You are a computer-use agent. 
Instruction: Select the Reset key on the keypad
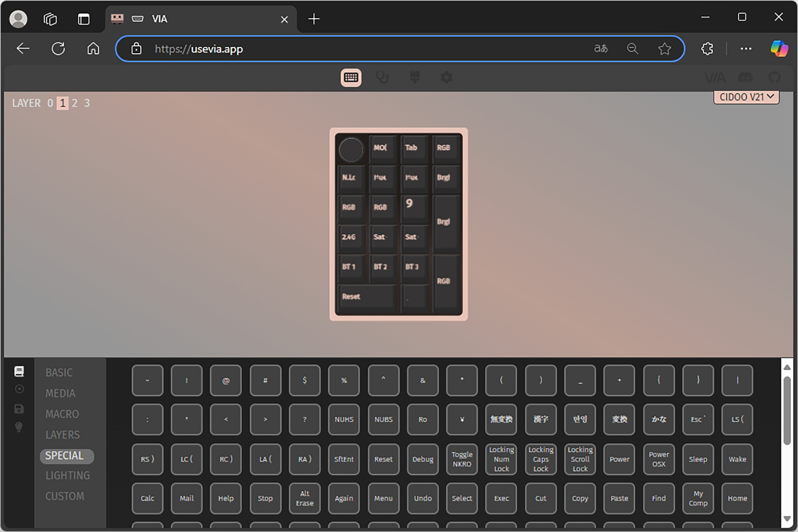[x=366, y=297]
